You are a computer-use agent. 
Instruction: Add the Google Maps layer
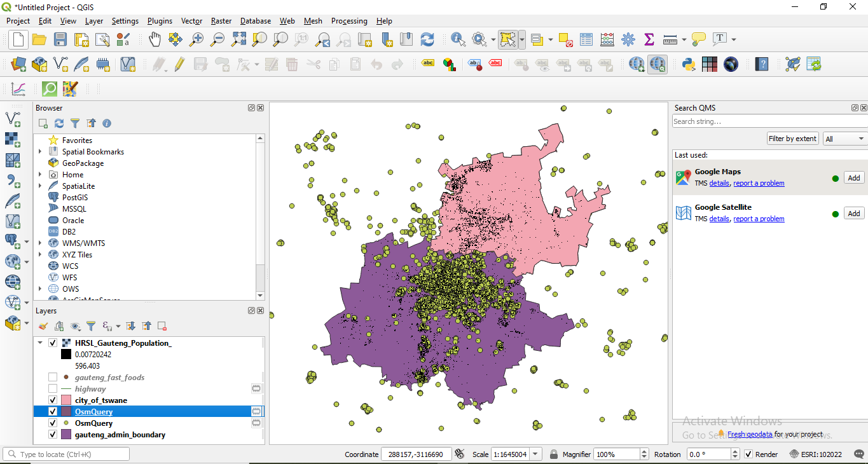(x=854, y=178)
